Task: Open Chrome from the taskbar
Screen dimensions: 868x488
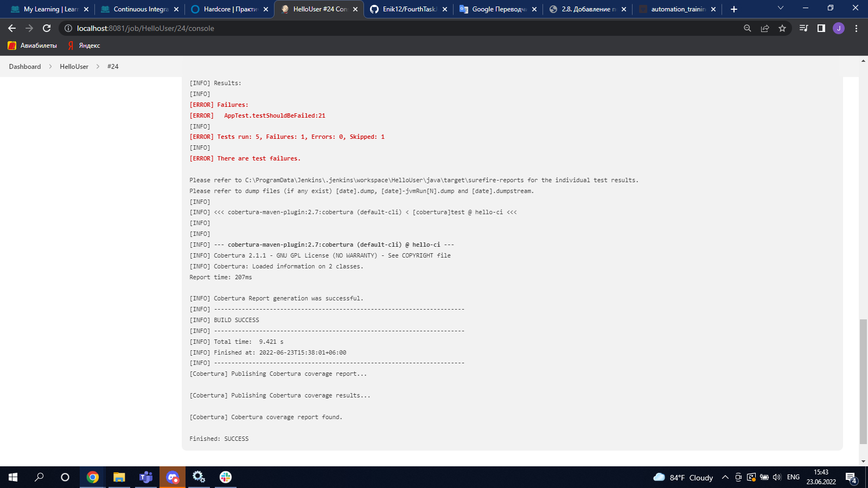Action: pyautogui.click(x=93, y=477)
